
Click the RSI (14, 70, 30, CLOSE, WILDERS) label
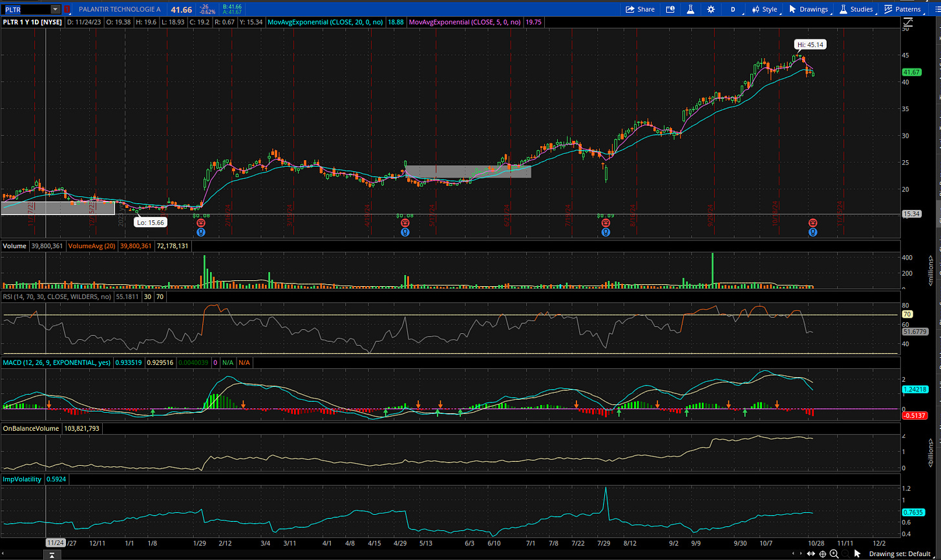point(56,296)
